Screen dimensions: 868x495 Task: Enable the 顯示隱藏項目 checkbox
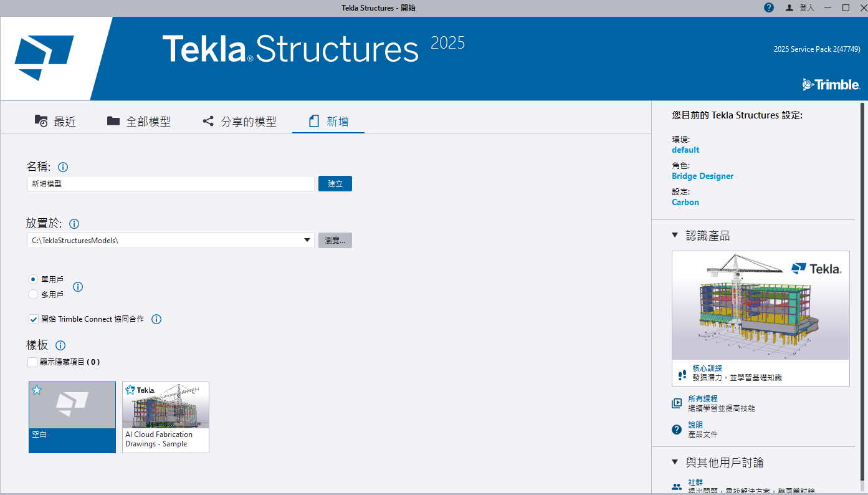32,362
